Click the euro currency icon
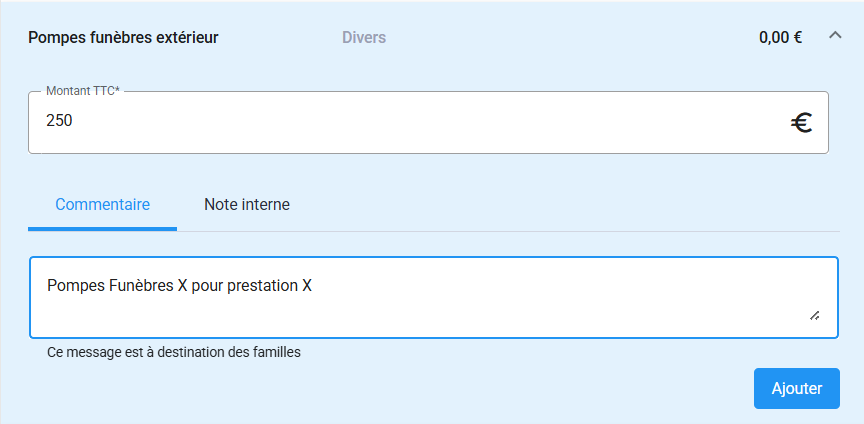The height and width of the screenshot is (424, 864). click(801, 122)
